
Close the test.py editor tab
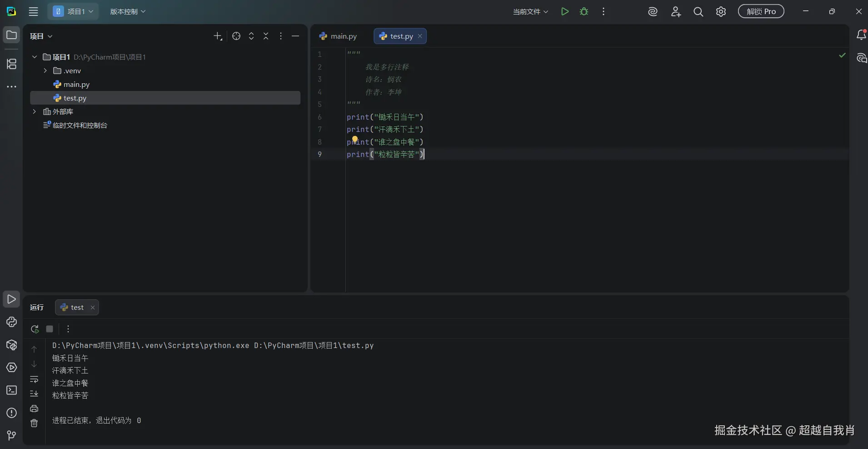click(x=420, y=36)
